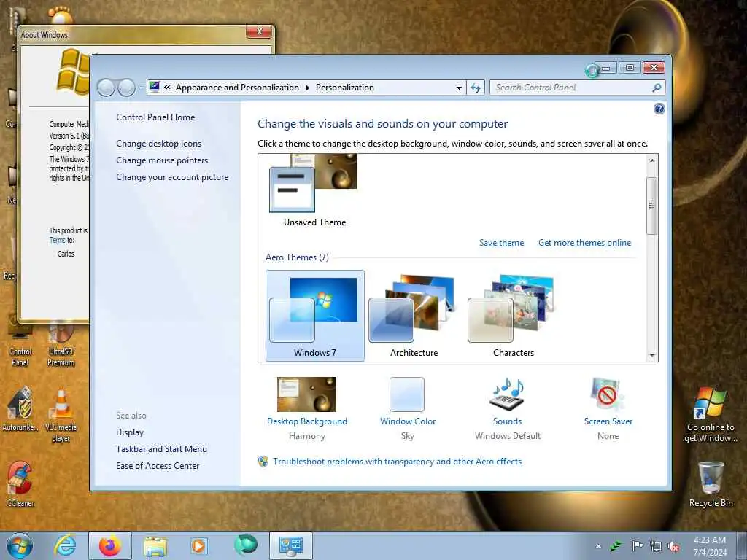Open Control Panel Home link

point(155,117)
